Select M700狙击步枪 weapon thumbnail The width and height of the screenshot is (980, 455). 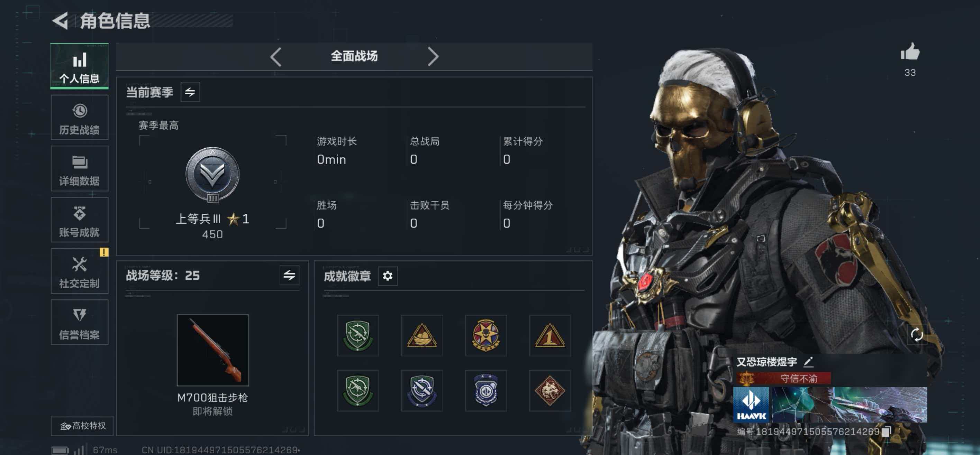coord(213,350)
